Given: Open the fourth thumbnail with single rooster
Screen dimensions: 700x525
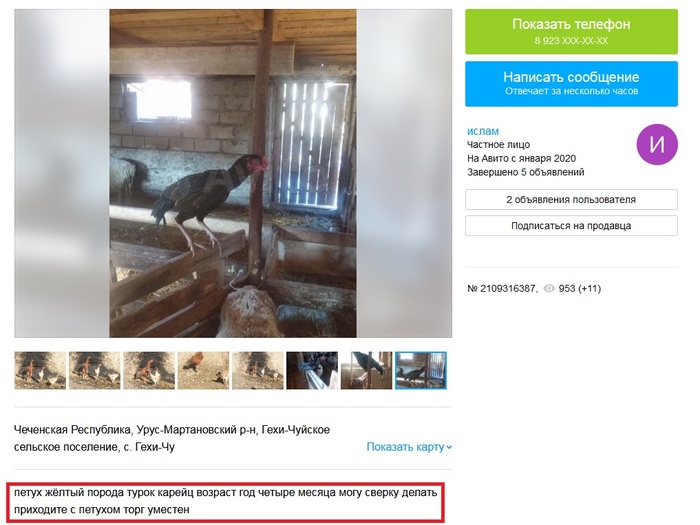Looking at the screenshot, I should (204, 371).
